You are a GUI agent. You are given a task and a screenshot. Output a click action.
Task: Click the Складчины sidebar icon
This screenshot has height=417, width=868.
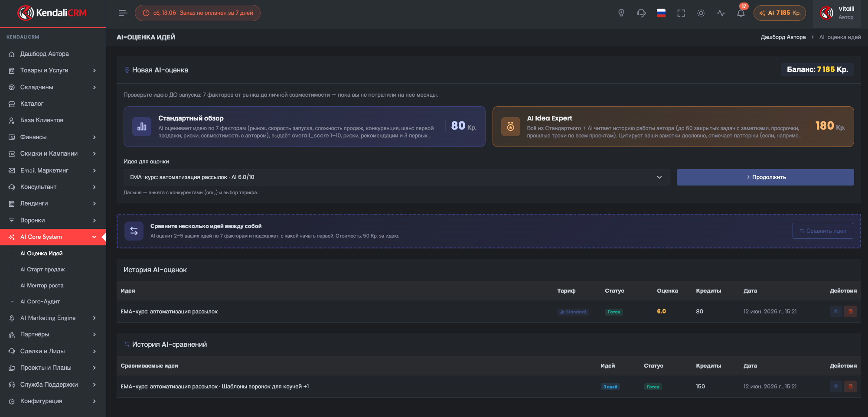point(12,88)
